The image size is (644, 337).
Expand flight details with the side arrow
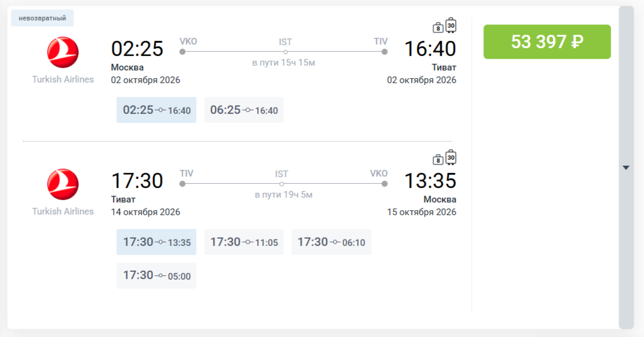(x=626, y=168)
